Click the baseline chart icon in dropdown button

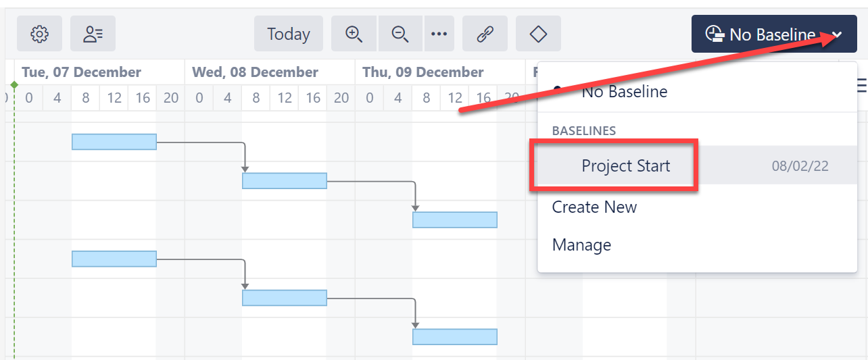715,34
